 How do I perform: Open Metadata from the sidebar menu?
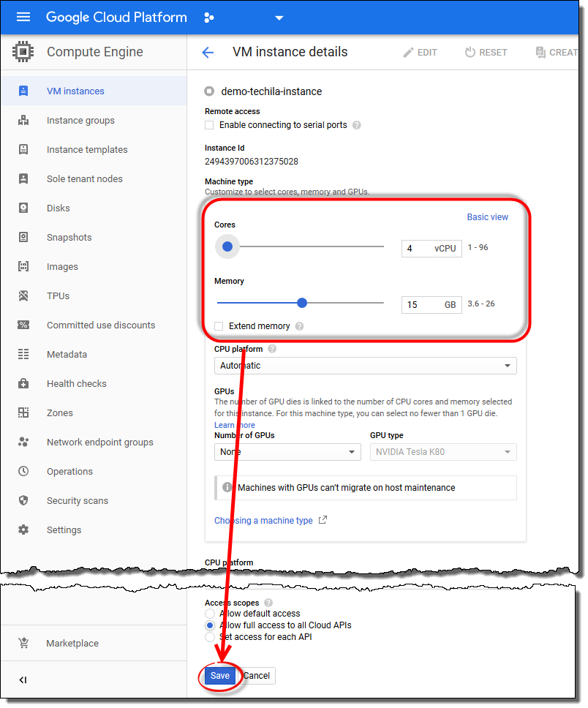67,355
